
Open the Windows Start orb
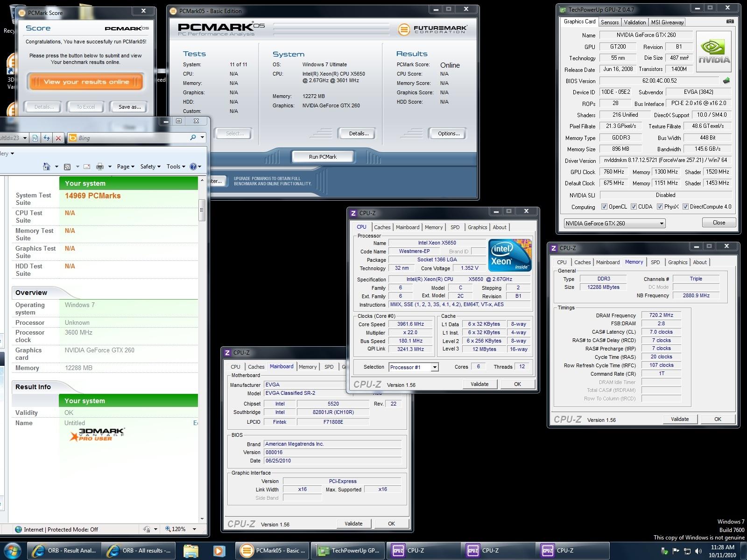pos(13,550)
